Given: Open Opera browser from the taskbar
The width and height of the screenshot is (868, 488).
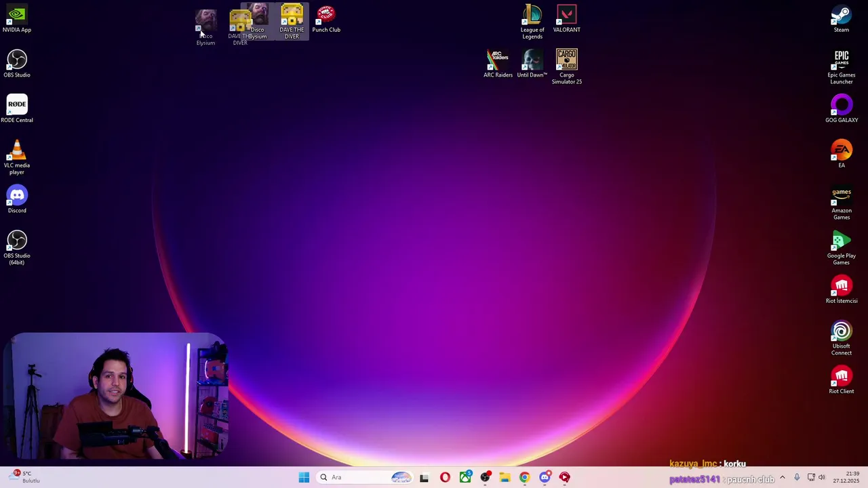Looking at the screenshot, I should click(x=445, y=477).
